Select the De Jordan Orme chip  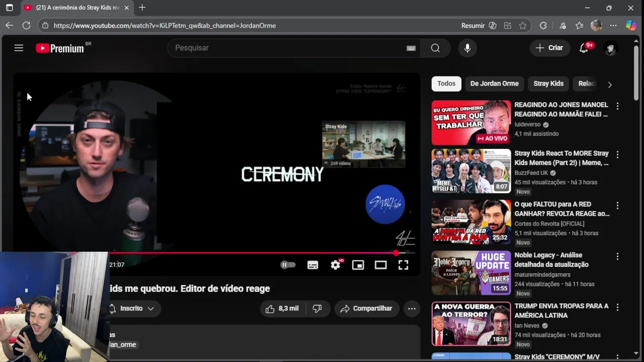point(494,83)
